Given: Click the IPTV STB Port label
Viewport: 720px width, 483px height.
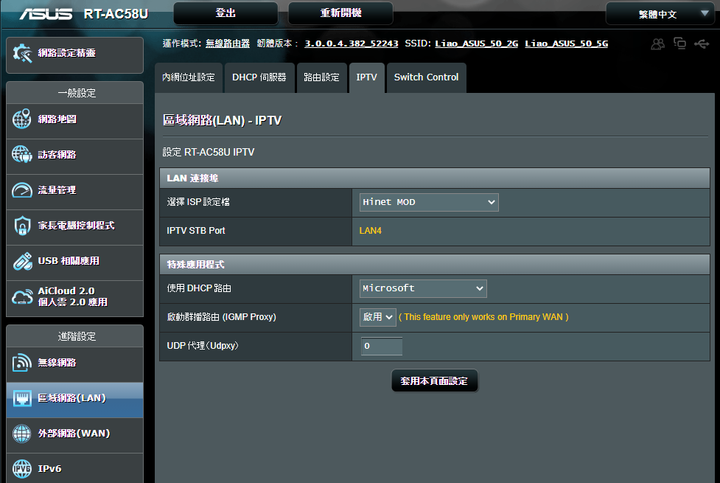Looking at the screenshot, I should pos(196,231).
